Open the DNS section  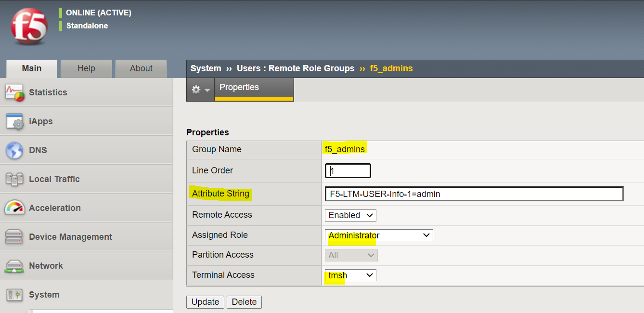[x=36, y=150]
